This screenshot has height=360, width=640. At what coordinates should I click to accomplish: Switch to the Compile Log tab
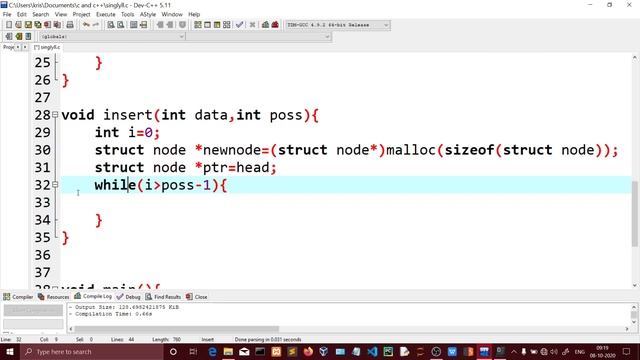(93, 296)
